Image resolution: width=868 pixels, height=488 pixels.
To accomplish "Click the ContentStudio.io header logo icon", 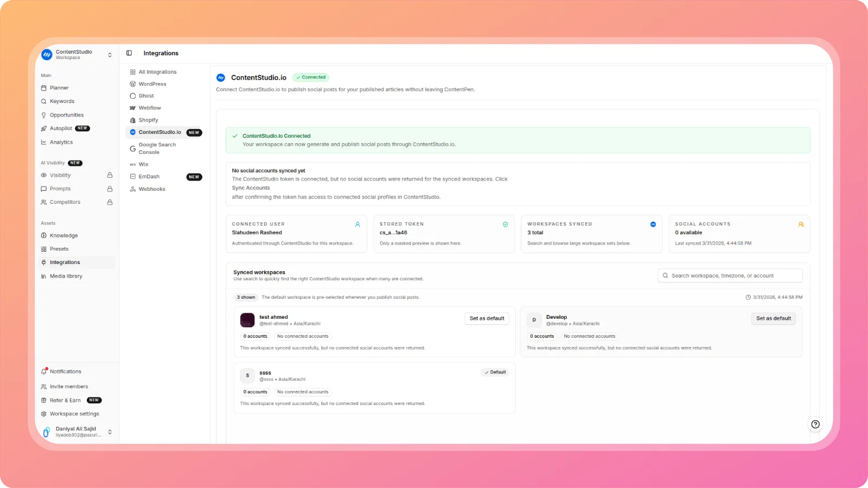I will tap(221, 78).
